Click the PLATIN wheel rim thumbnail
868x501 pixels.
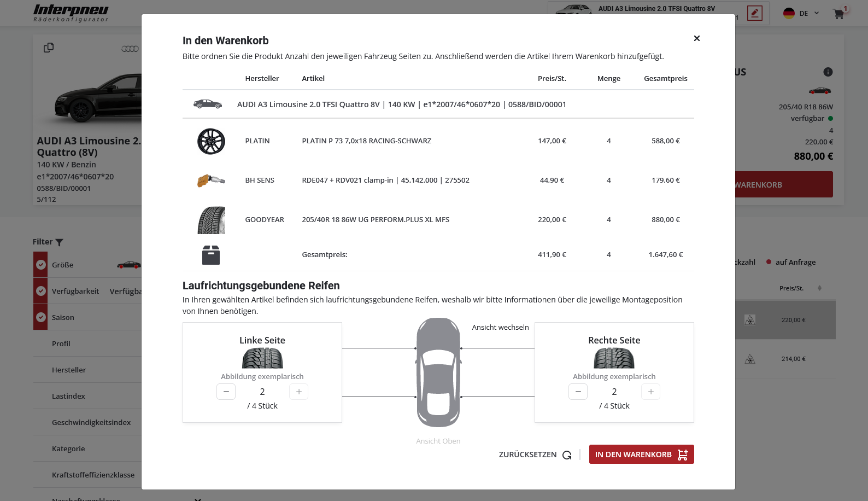pyautogui.click(x=211, y=141)
